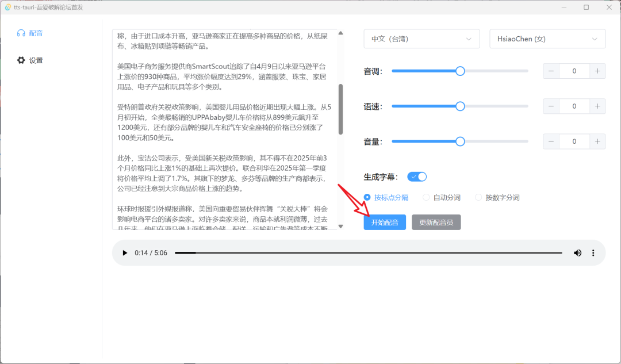Screen dimensions: 621x364
Task: Click the app logo in the title bar
Action: pos(7,7)
